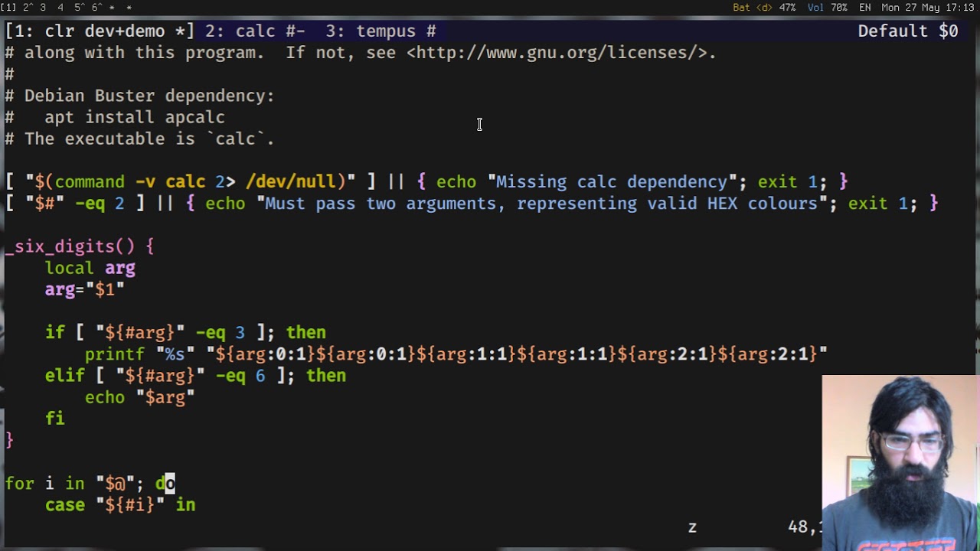
Task: Click the 'arg="$1"' assignment line
Action: coord(84,289)
